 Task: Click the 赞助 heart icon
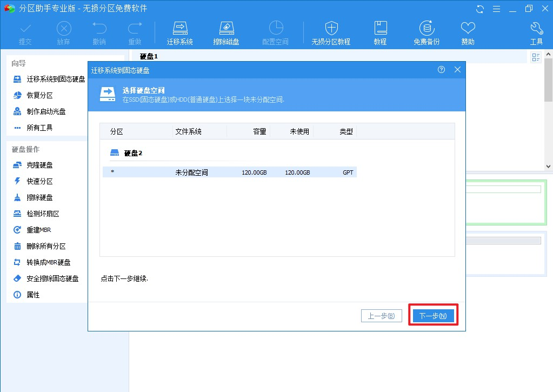(x=467, y=31)
